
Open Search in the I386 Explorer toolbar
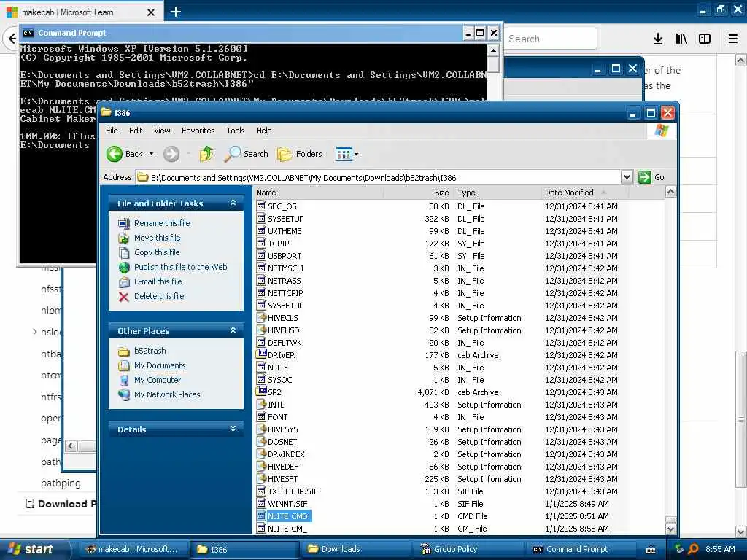tap(247, 154)
